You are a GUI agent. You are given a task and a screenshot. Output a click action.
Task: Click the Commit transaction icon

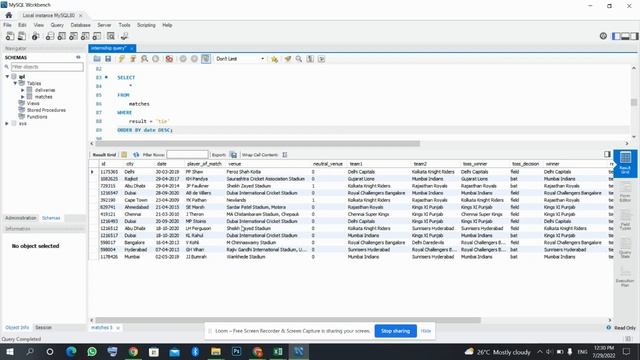[183, 59]
